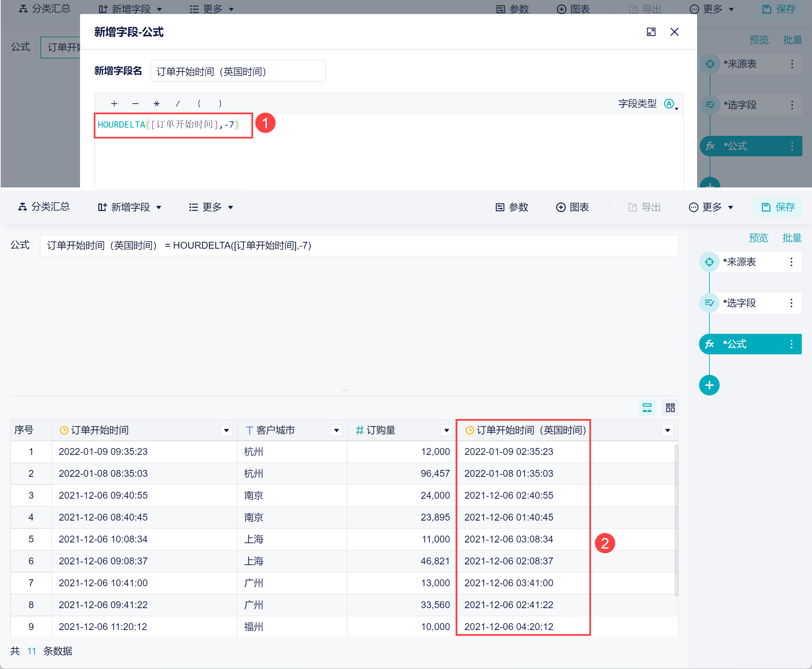This screenshot has width=812, height=669.
Task: Open 客户城市 column dropdown arrow
Action: (x=337, y=430)
